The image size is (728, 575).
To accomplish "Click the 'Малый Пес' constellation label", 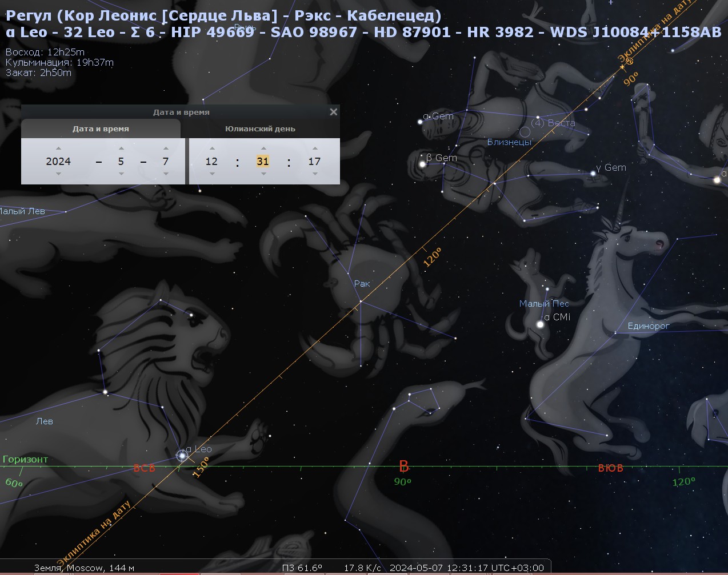I will [544, 304].
